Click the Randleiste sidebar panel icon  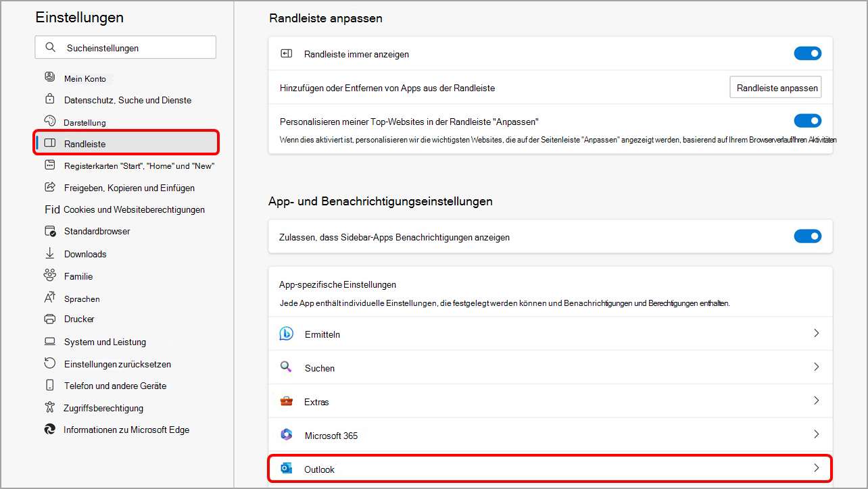[x=49, y=143]
